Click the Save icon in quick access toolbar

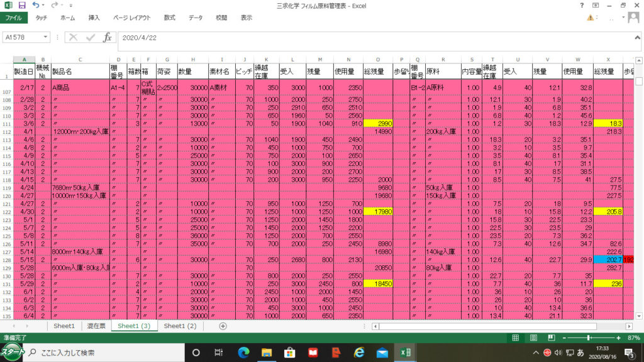tap(23, 6)
